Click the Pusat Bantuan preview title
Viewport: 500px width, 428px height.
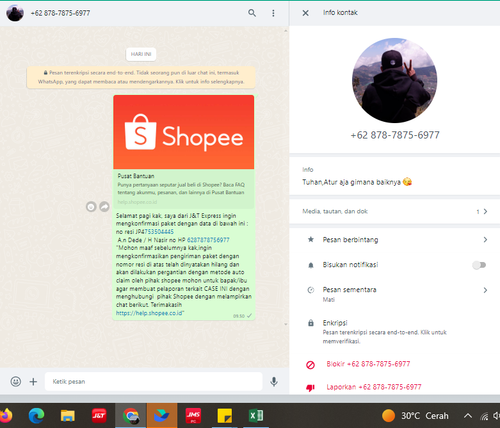(136, 176)
